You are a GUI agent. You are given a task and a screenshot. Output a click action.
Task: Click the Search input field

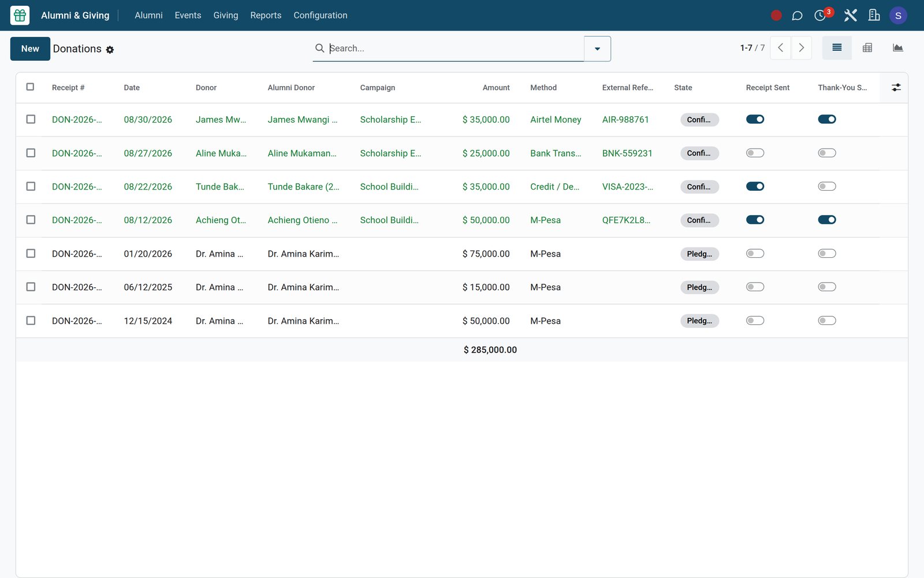pyautogui.click(x=455, y=49)
